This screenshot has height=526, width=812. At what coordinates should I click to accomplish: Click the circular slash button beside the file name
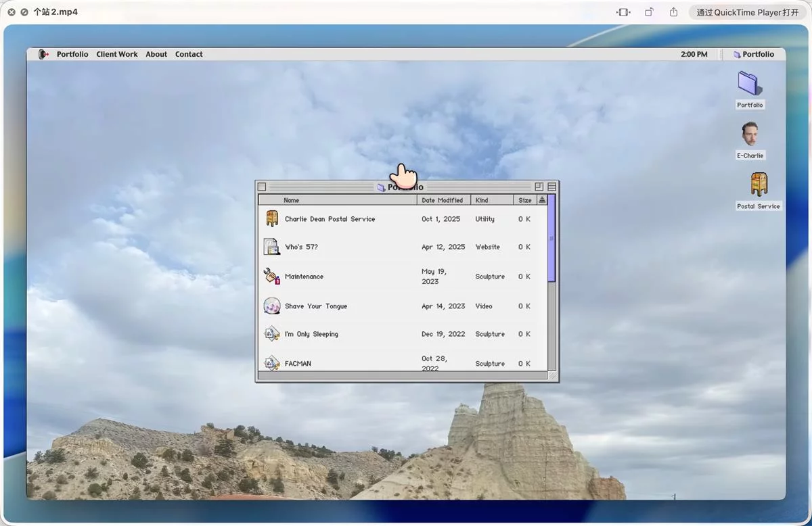tap(24, 12)
